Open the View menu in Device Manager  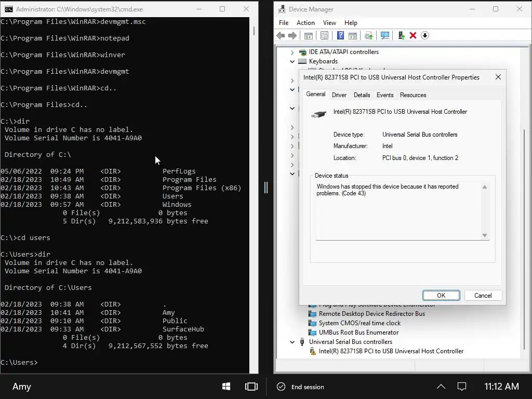tap(329, 23)
